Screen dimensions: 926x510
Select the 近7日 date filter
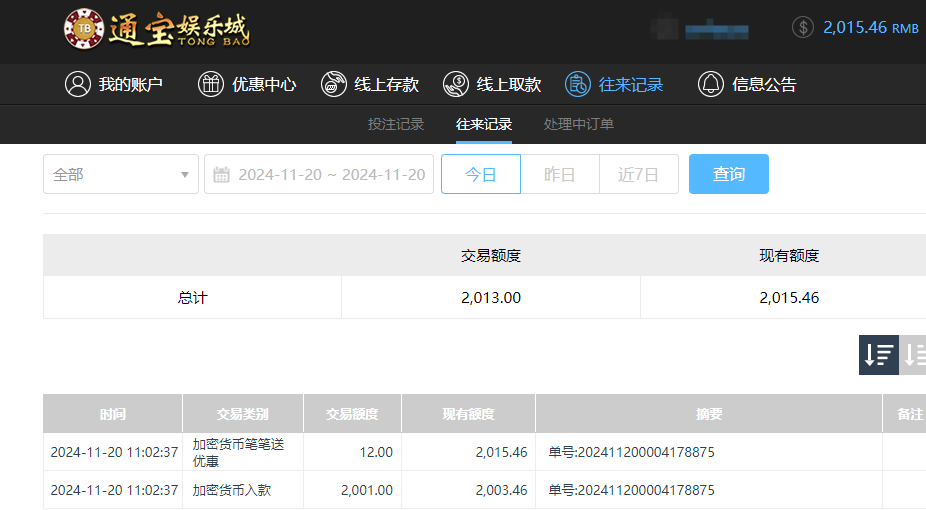pyautogui.click(x=639, y=174)
